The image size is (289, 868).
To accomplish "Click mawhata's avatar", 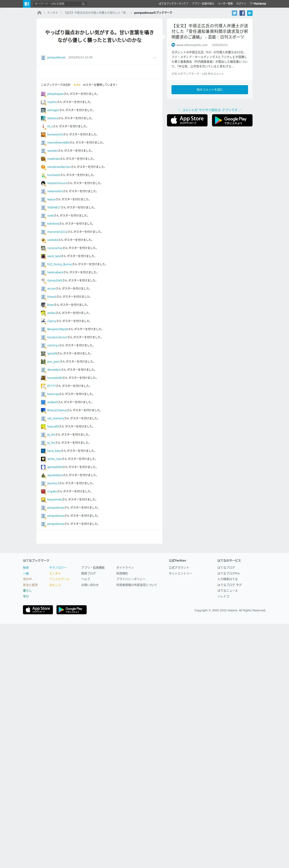I will [43, 159].
